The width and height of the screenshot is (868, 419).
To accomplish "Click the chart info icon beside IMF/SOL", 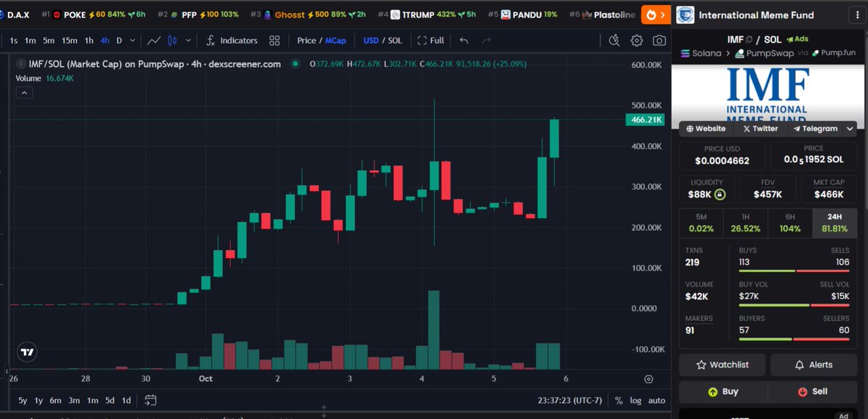I will click(22, 64).
